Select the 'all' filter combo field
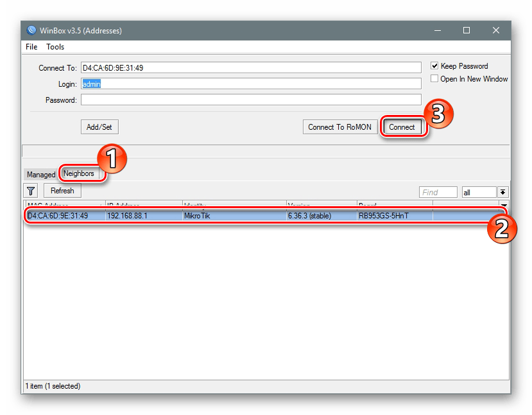 [479, 192]
